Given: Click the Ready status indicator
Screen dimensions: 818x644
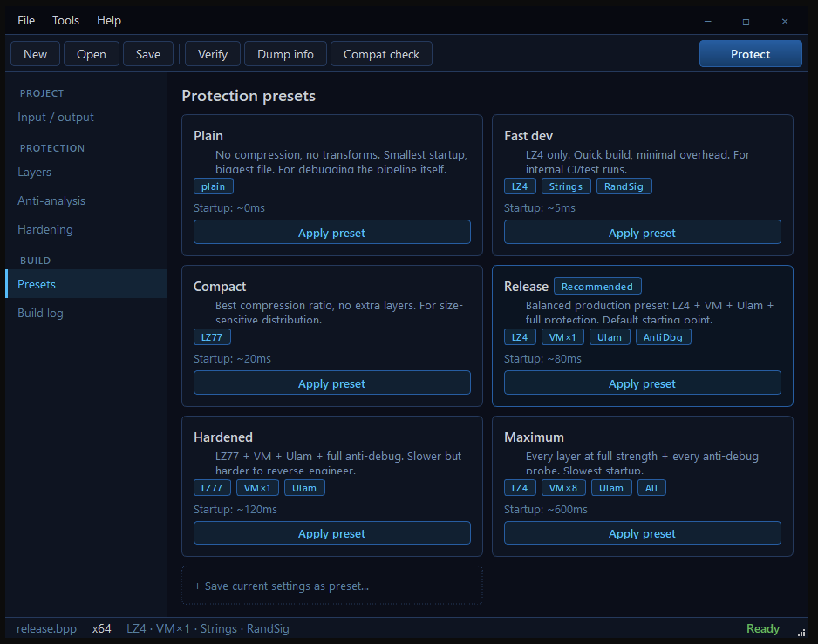Looking at the screenshot, I should click(x=763, y=629).
